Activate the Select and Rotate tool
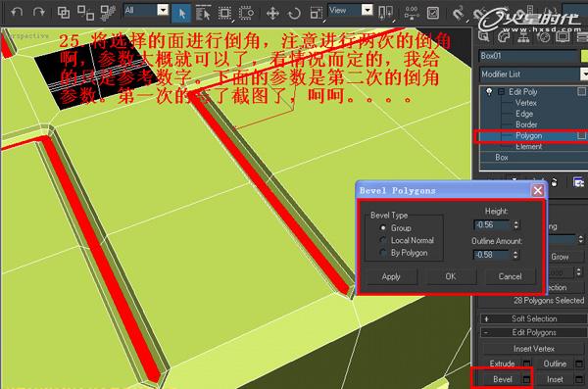588x389 pixels. point(294,14)
